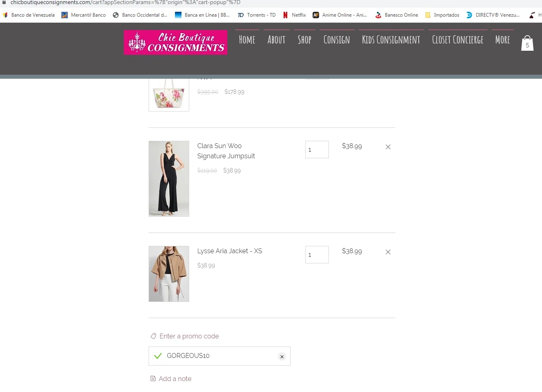Click the GORGEOUS10 promo code field
The width and height of the screenshot is (542, 392).
[220, 356]
